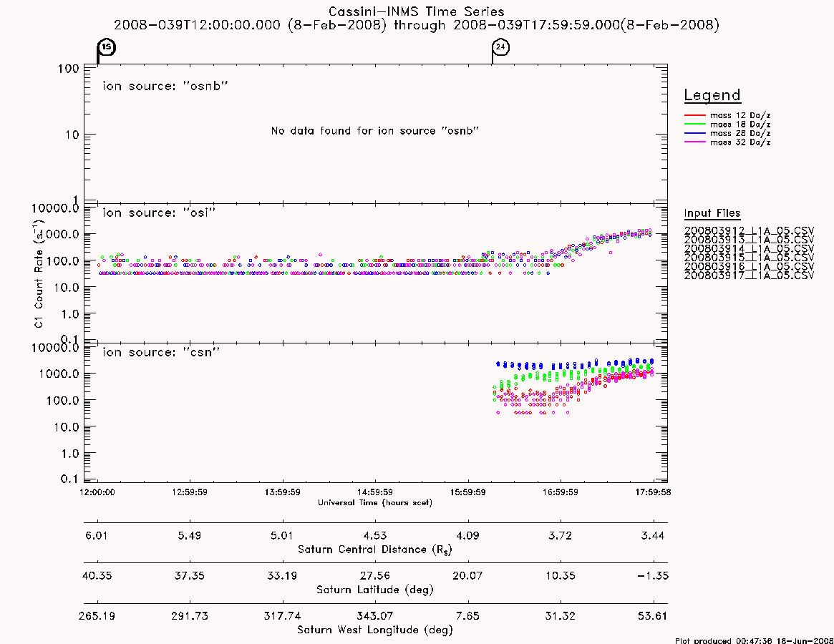Click the 6.01 central distance value
Screen dimensions: 834x644
click(x=96, y=535)
